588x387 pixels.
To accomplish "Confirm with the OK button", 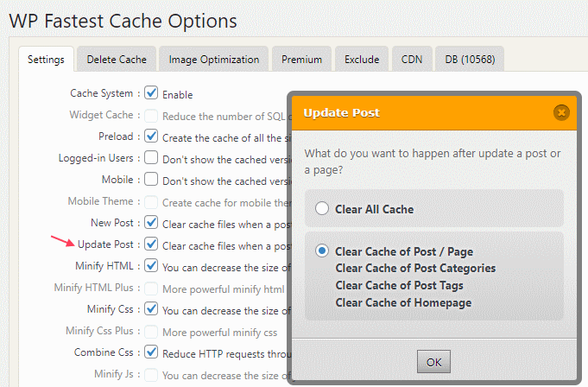I will click(433, 362).
